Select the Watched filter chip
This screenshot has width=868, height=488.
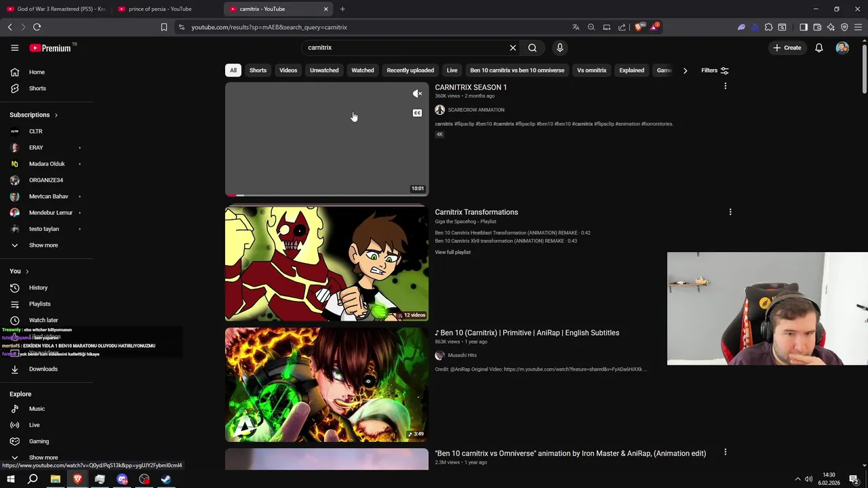coord(363,70)
